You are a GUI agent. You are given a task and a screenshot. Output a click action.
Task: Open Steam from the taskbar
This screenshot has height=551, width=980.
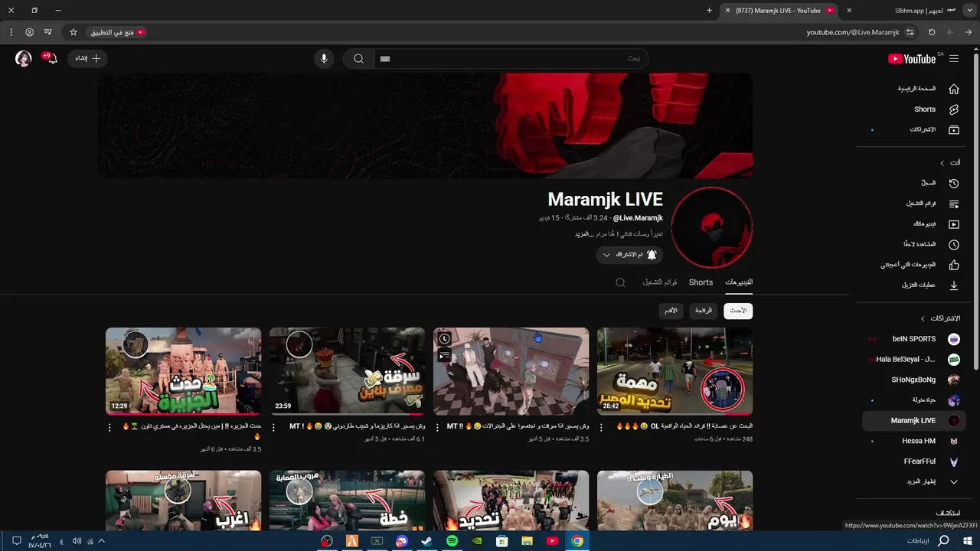427,541
